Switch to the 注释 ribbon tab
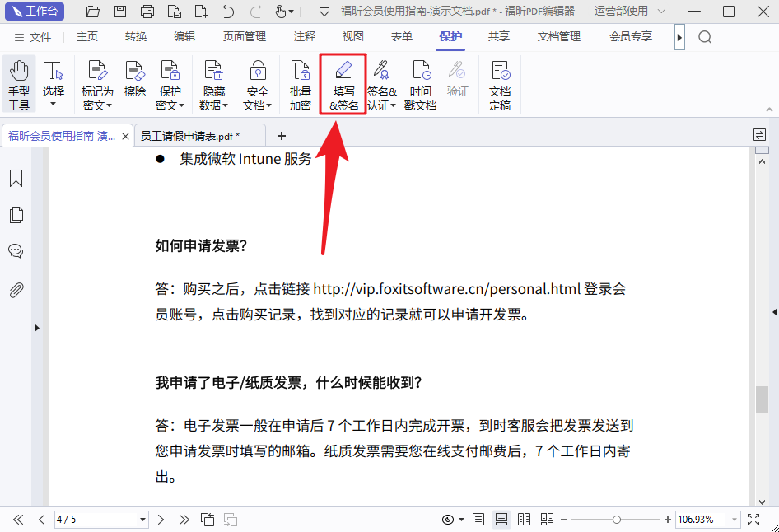This screenshot has height=532, width=779. tap(304, 36)
